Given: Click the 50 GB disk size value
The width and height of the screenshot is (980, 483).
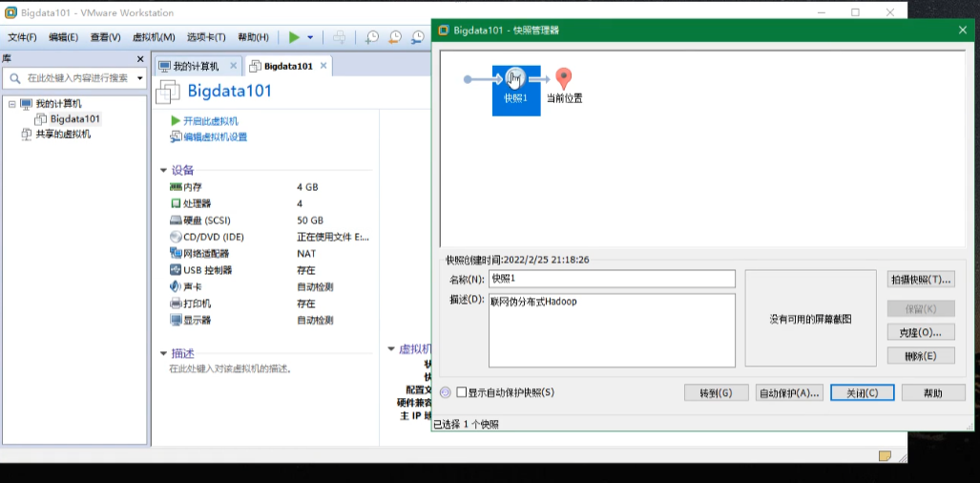Looking at the screenshot, I should pyautogui.click(x=310, y=220).
